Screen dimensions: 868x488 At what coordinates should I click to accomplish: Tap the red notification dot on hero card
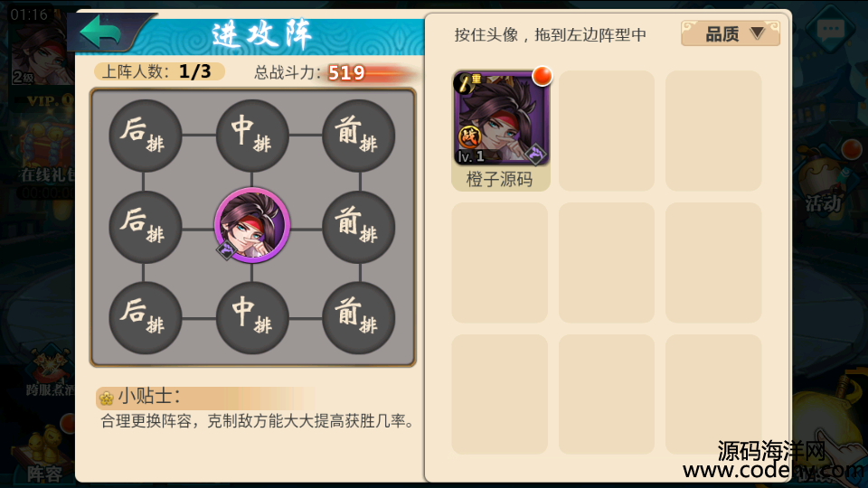[x=542, y=76]
